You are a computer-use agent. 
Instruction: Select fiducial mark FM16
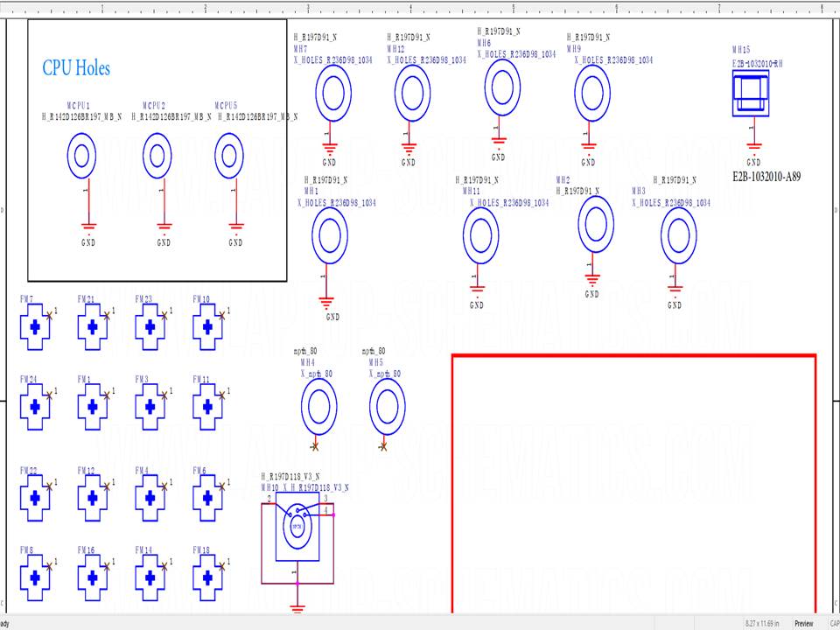pyautogui.click(x=93, y=577)
